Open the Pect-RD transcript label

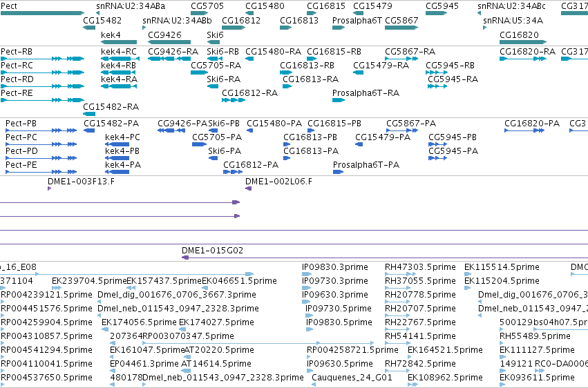pos(17,79)
